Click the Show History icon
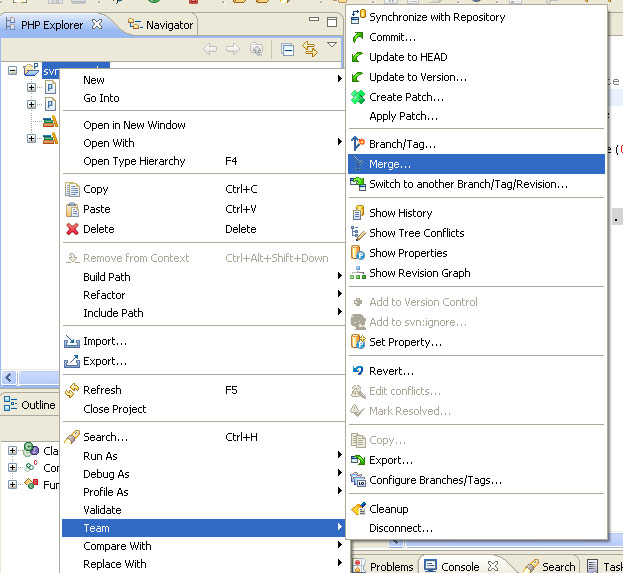Screen dimensions: 623x573 click(359, 213)
